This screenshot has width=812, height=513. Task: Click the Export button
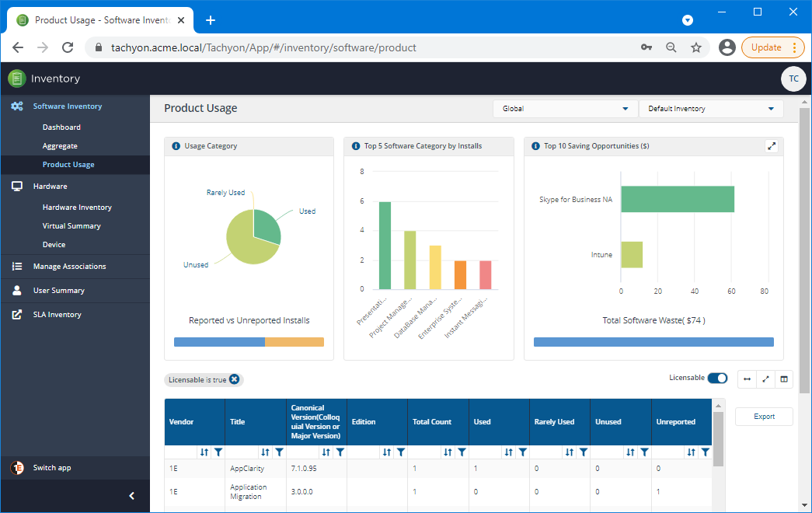(x=764, y=417)
